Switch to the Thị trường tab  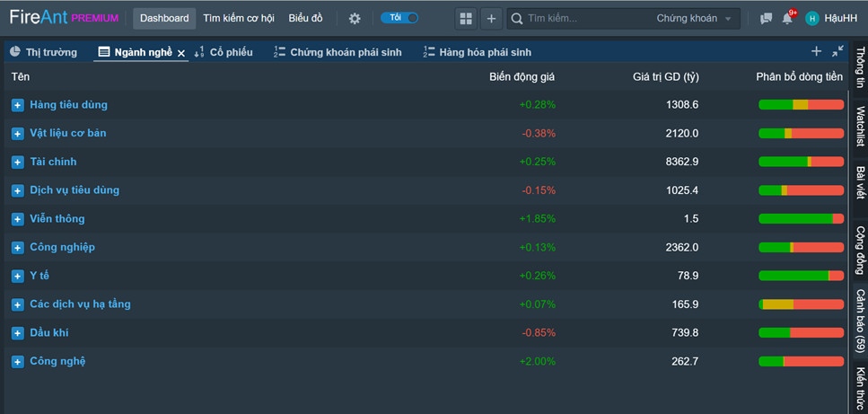(x=44, y=52)
